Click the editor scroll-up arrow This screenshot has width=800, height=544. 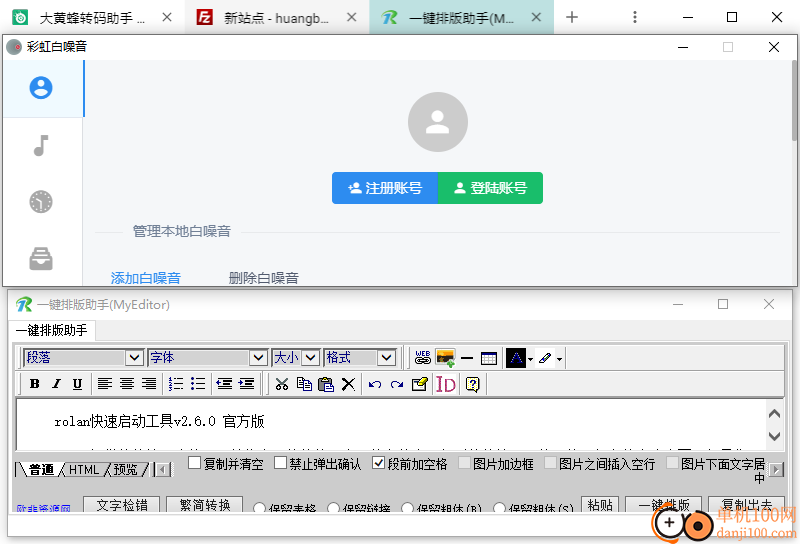pyautogui.click(x=774, y=414)
